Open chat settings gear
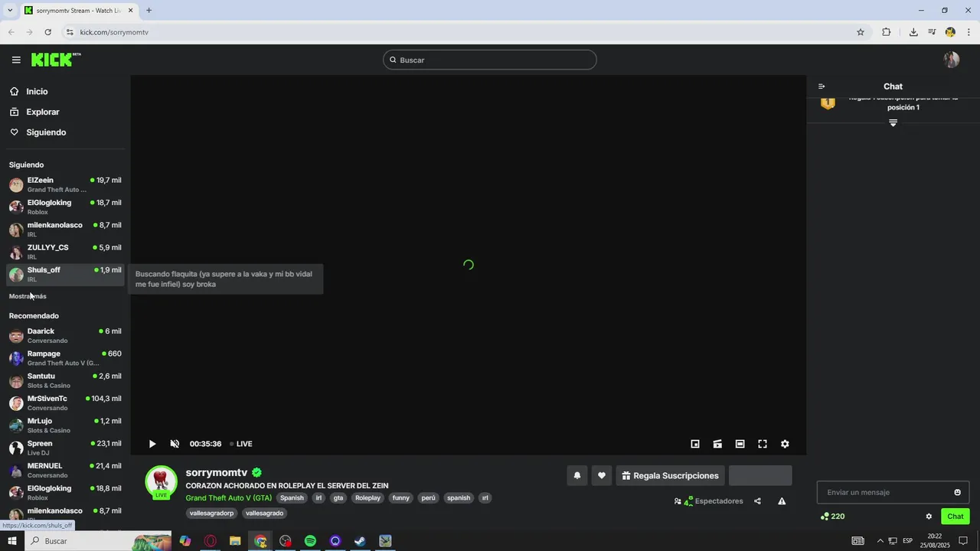The width and height of the screenshot is (980, 551). tap(929, 517)
